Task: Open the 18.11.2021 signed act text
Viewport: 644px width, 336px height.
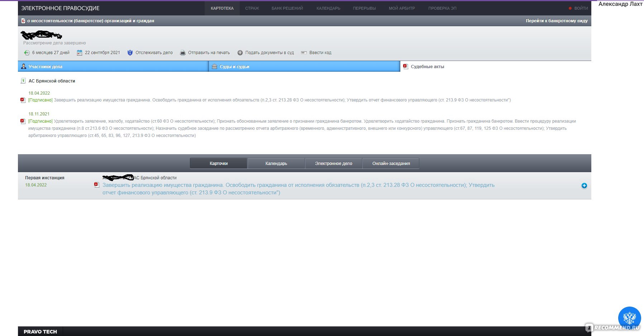Action: (x=302, y=128)
